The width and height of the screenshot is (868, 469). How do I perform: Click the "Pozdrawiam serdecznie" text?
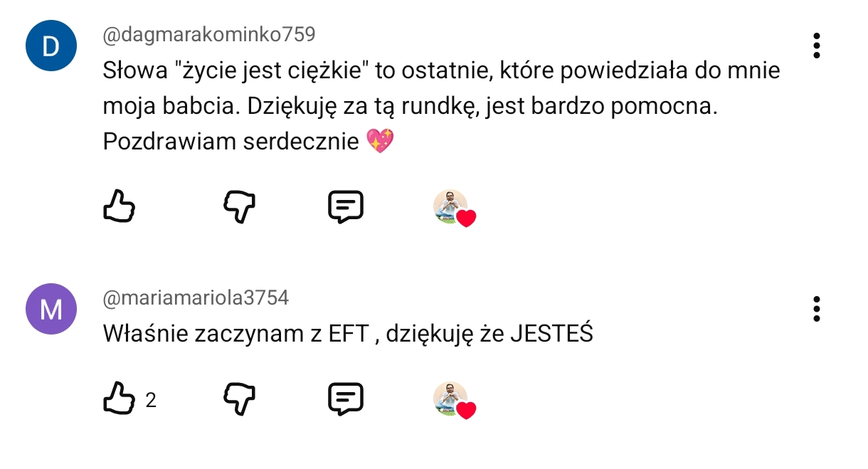pyautogui.click(x=231, y=141)
